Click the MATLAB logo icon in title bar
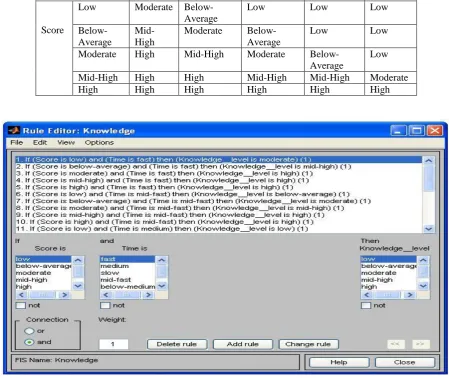 click(x=14, y=130)
